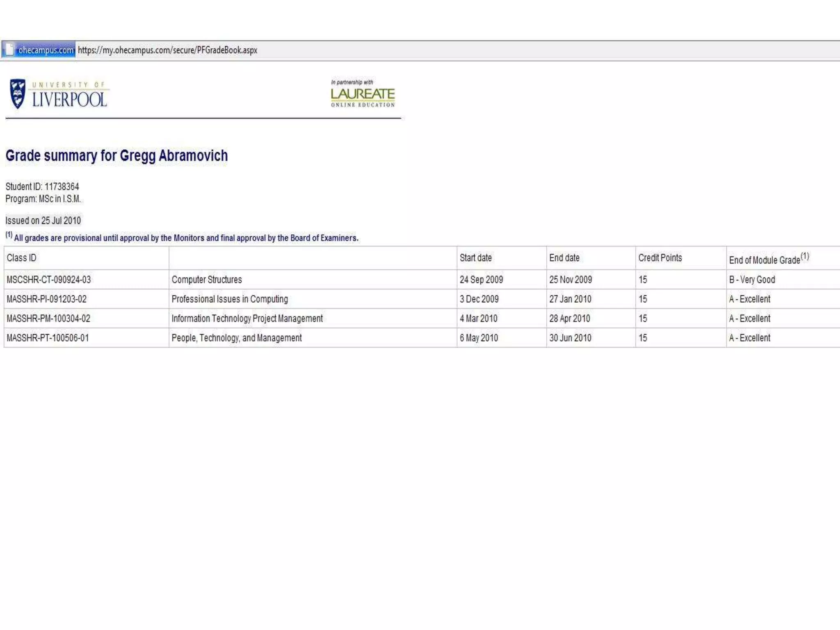Viewport: 840px width, 630px height.
Task: Click Information Technology Project Management module
Action: pos(247,319)
